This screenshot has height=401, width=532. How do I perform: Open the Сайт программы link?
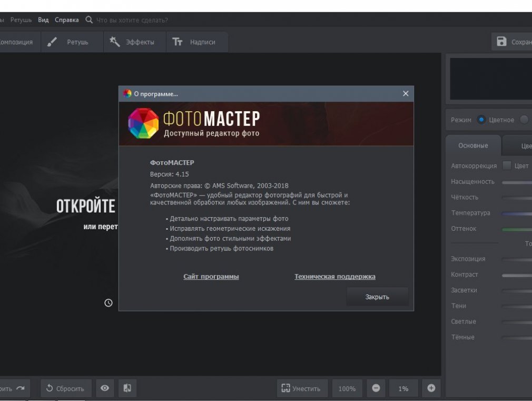click(x=211, y=277)
